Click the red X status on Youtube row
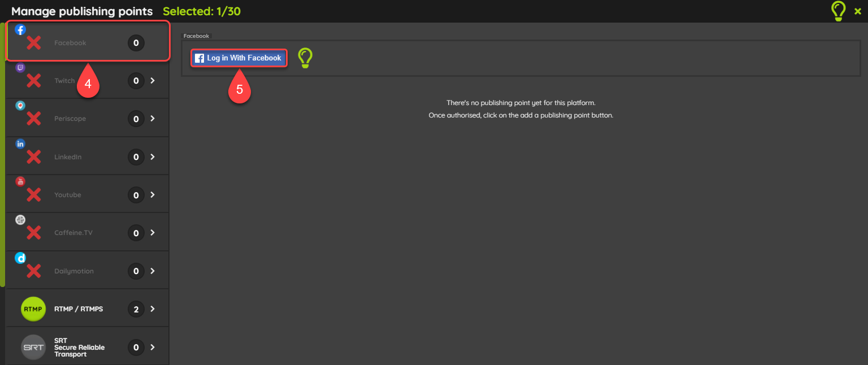 (x=34, y=195)
